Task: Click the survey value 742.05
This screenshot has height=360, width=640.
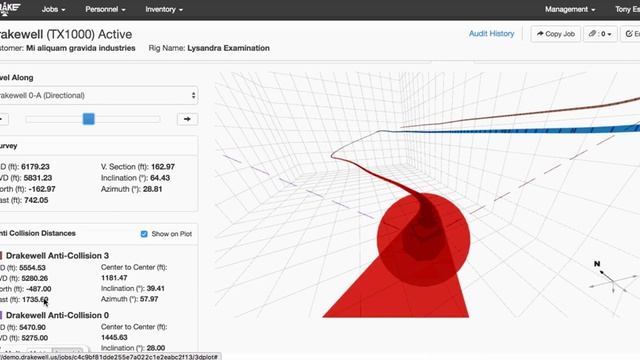Action: 36,200
